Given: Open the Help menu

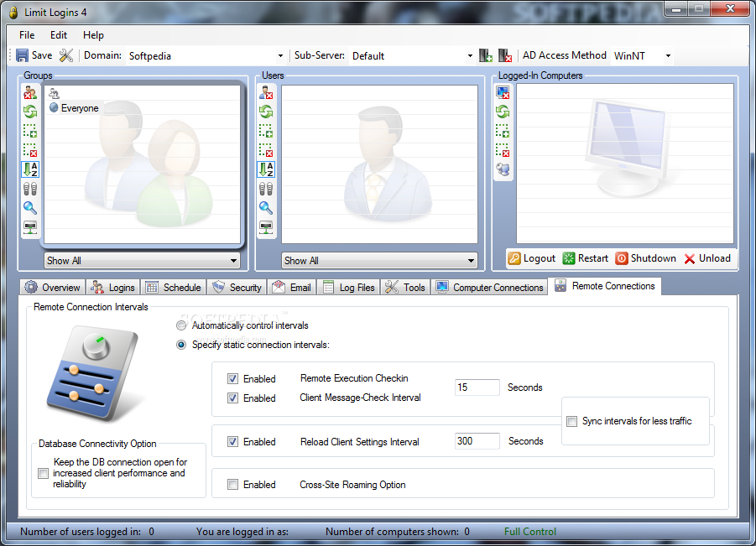Looking at the screenshot, I should [93, 35].
